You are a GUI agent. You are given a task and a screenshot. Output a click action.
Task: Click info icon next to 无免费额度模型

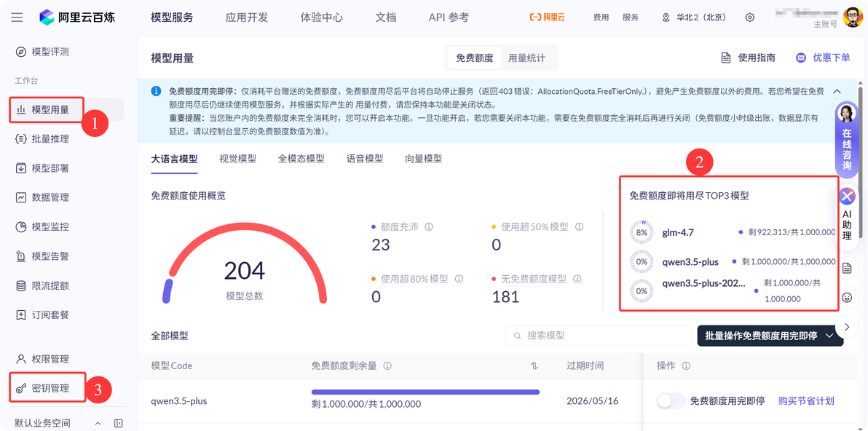pos(578,280)
